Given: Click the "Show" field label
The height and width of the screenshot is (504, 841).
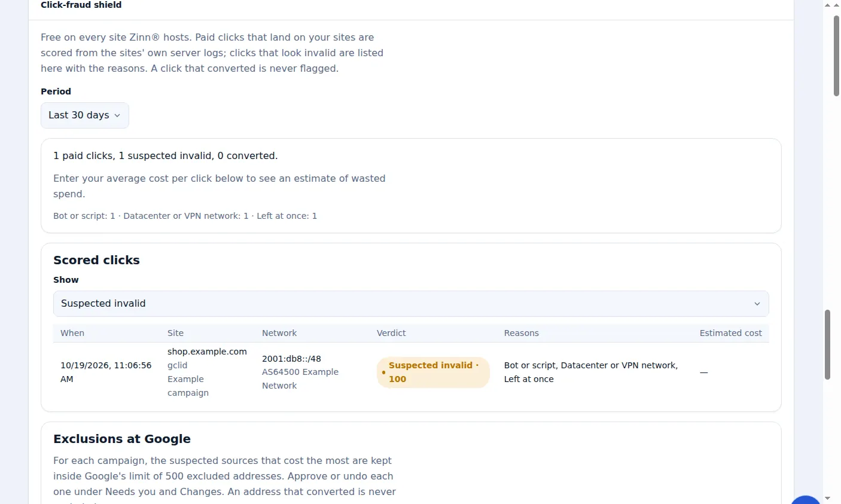Looking at the screenshot, I should [x=66, y=280].
